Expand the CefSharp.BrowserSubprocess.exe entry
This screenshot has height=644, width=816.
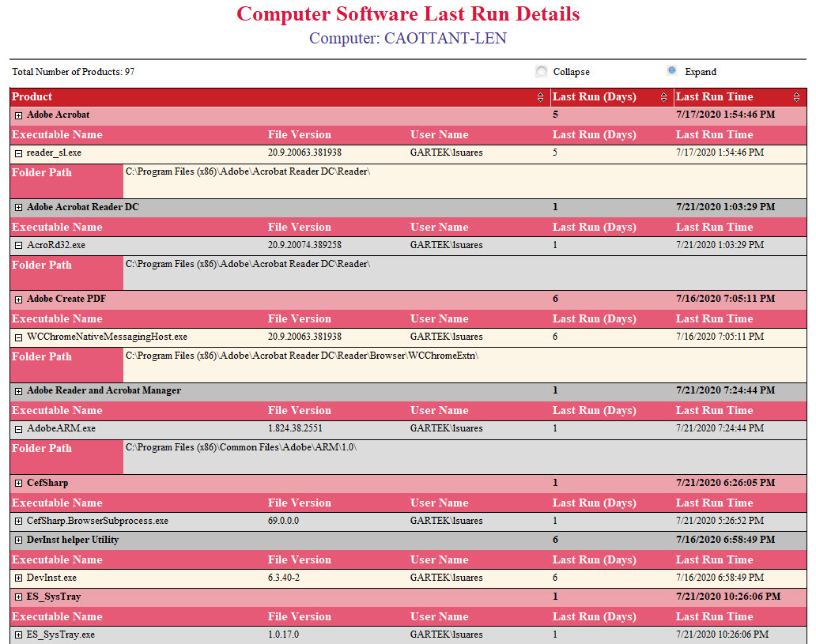click(x=18, y=521)
